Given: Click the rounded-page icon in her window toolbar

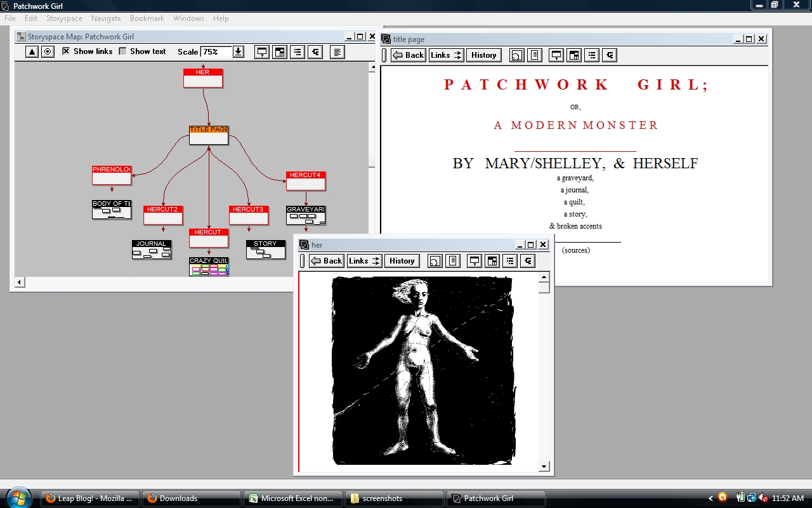Looking at the screenshot, I should (435, 261).
